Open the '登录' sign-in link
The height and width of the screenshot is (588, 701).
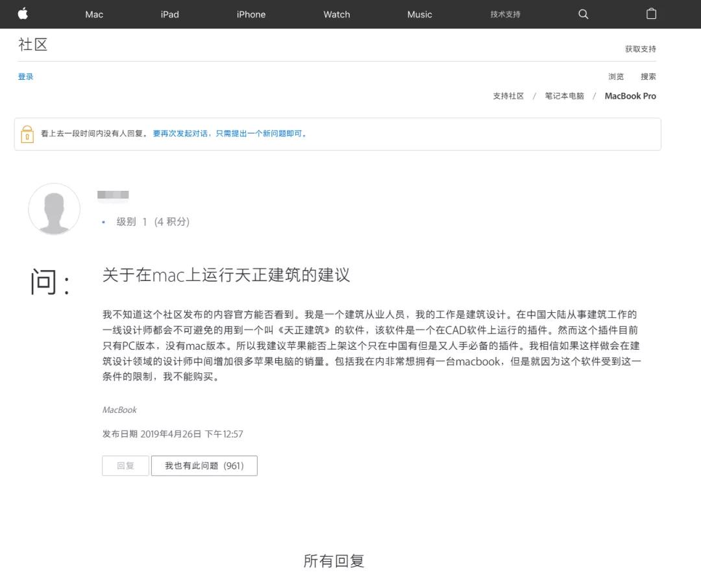(25, 76)
